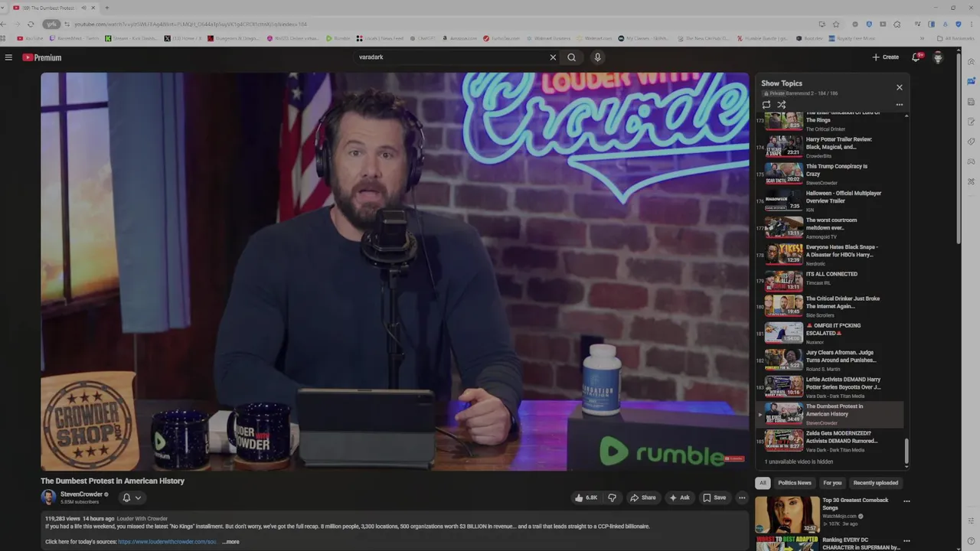Toggle loop playlist

pyautogui.click(x=766, y=105)
